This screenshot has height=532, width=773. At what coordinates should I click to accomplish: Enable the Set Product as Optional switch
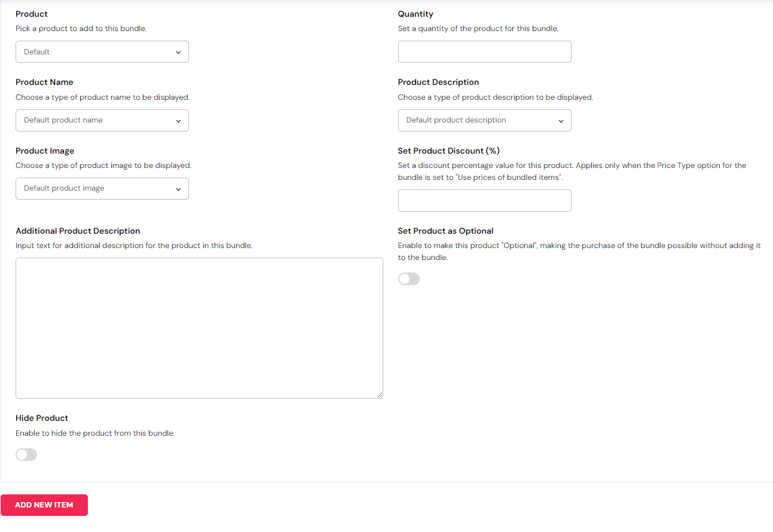(409, 279)
